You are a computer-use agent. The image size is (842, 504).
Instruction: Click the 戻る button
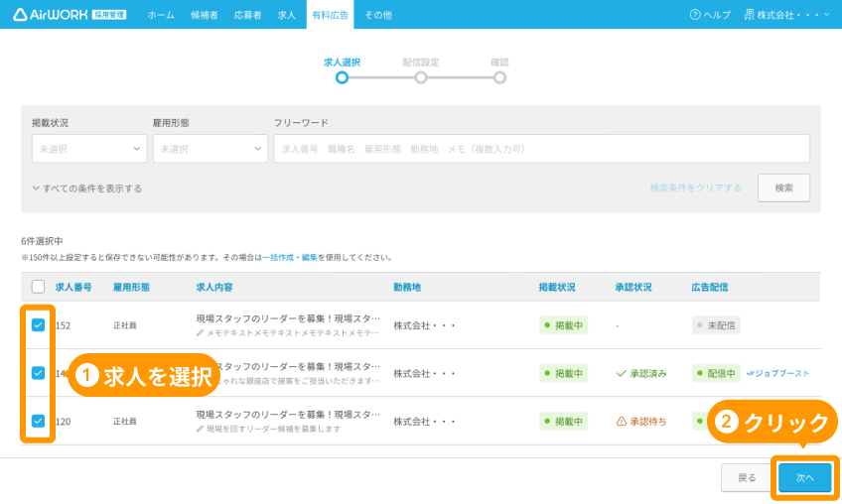point(747,477)
